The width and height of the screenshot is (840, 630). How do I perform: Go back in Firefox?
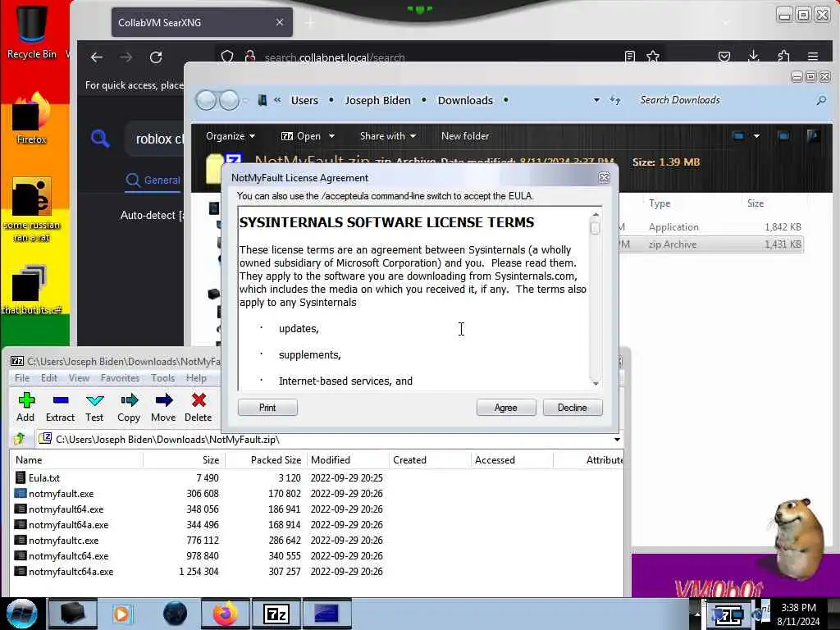click(97, 57)
